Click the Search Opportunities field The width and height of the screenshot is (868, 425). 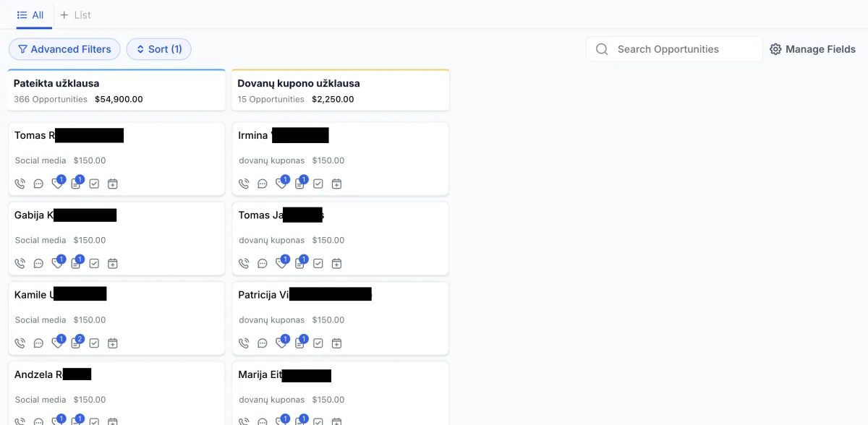coord(674,49)
